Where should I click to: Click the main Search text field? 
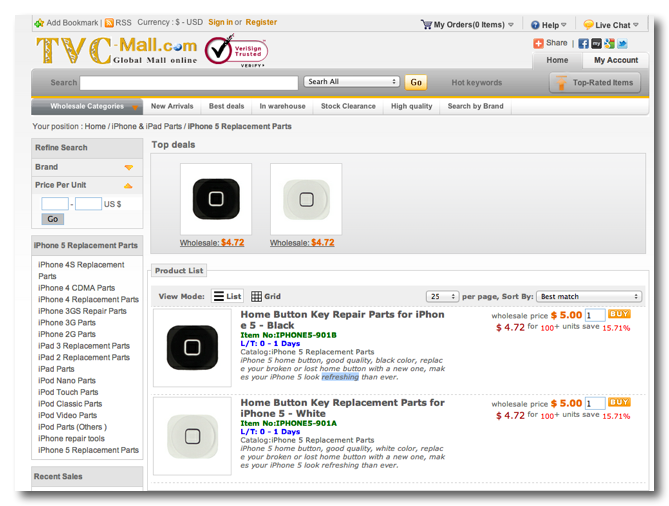(189, 83)
